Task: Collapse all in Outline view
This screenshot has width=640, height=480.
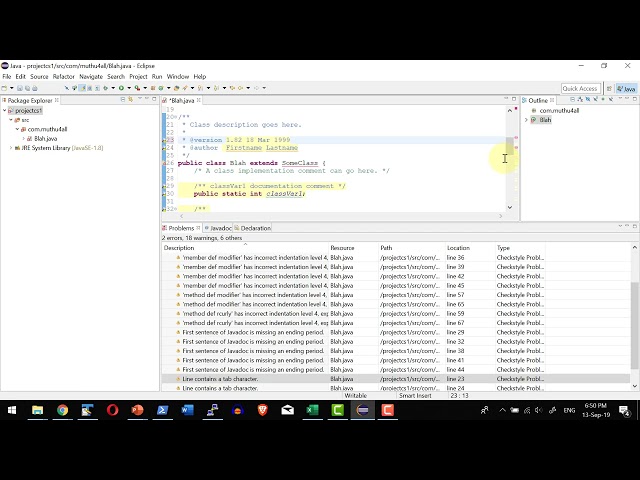Action: [x=572, y=99]
